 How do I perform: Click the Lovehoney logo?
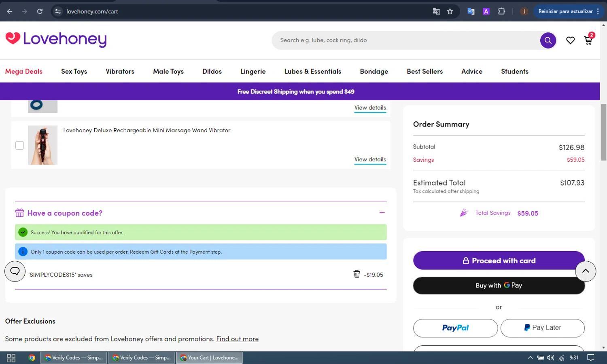[56, 40]
